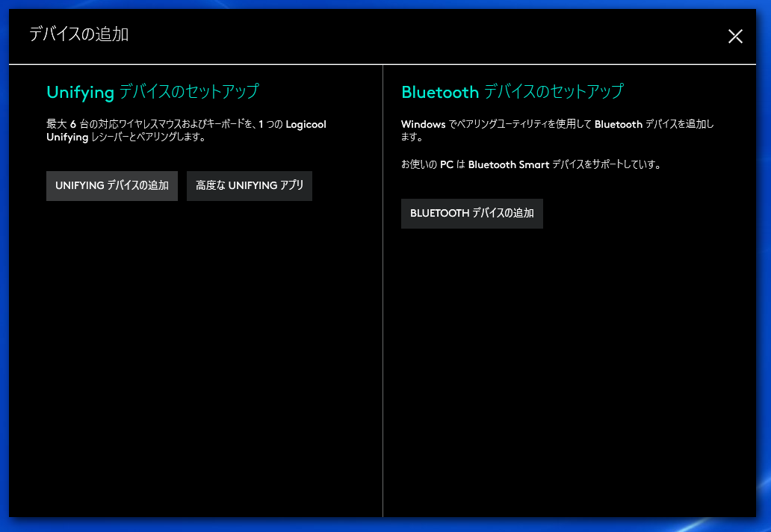The width and height of the screenshot is (771, 532).
Task: Click the text about pairing 最大 6 台 devices
Action: coord(186,130)
